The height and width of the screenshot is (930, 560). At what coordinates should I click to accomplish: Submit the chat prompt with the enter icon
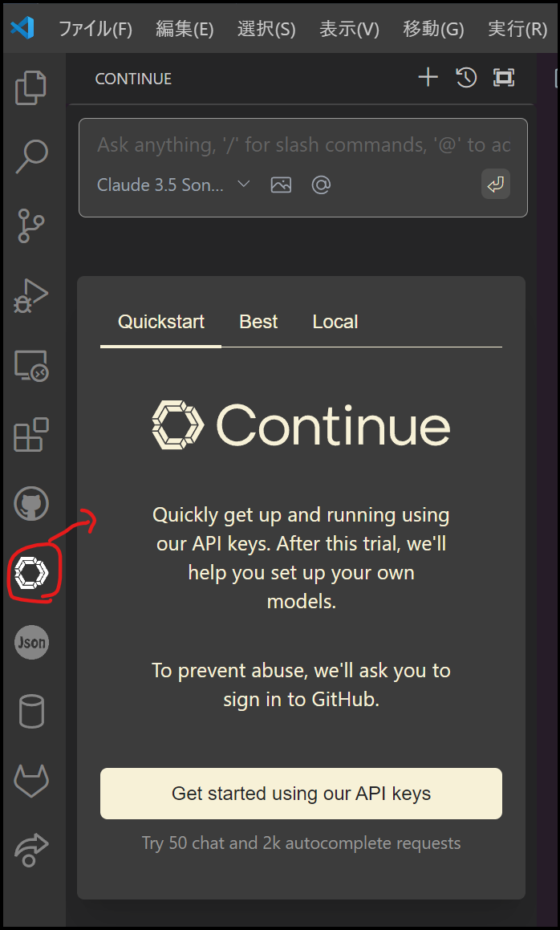pyautogui.click(x=495, y=184)
